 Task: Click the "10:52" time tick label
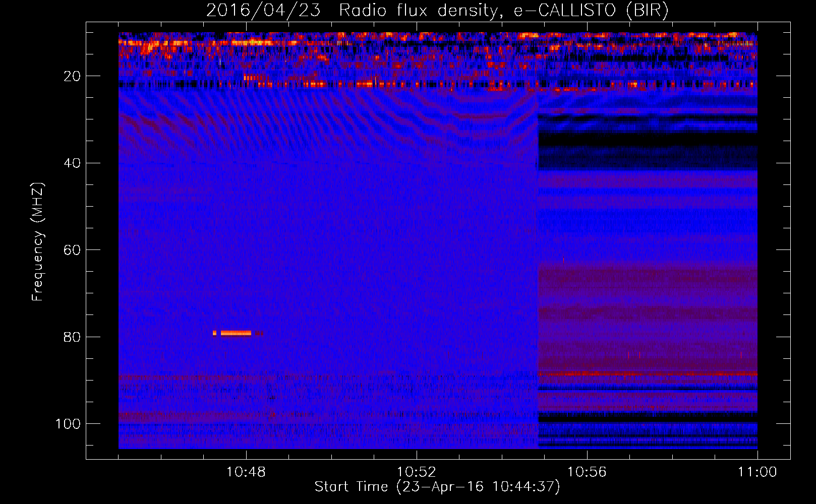417,472
